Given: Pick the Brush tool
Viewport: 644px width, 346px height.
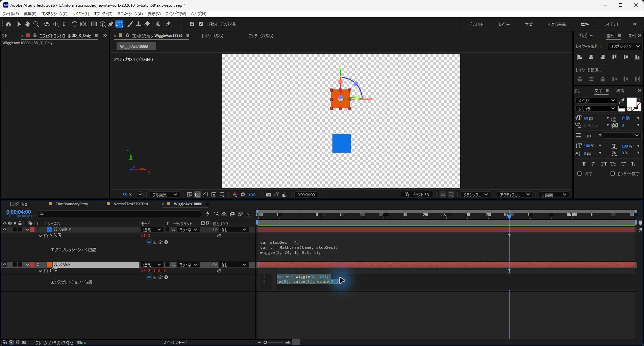Looking at the screenshot, I should point(130,24).
